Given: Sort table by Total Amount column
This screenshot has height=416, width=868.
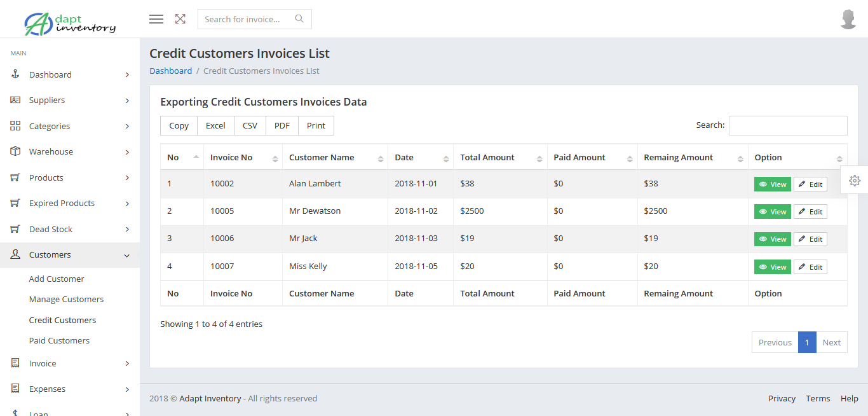Looking at the screenshot, I should [x=499, y=158].
